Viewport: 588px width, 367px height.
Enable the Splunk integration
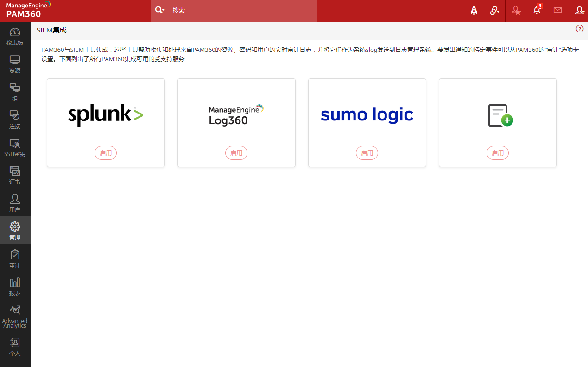tap(106, 153)
